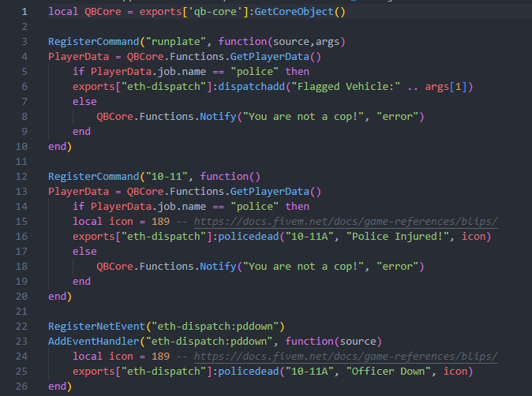Viewport: 532px width, 396px height.
Task: Click line number 22 in the gutter
Action: coord(21,326)
